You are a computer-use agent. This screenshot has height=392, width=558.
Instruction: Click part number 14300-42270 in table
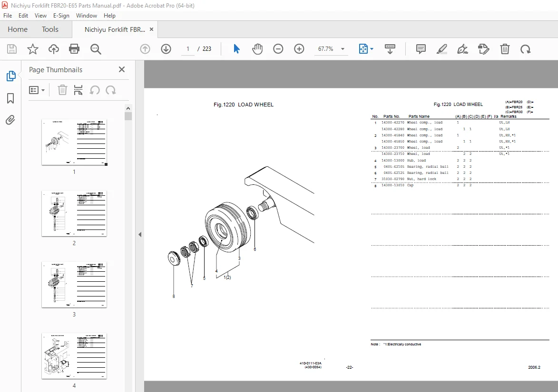click(393, 123)
